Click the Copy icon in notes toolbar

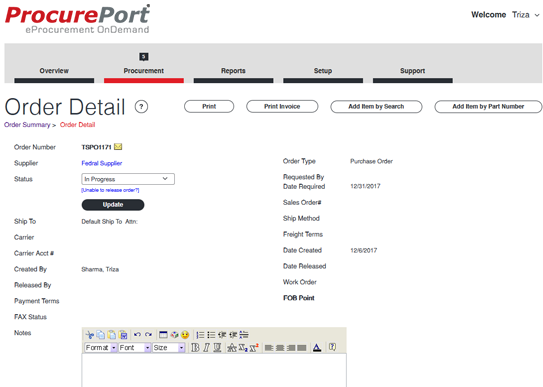coord(100,335)
